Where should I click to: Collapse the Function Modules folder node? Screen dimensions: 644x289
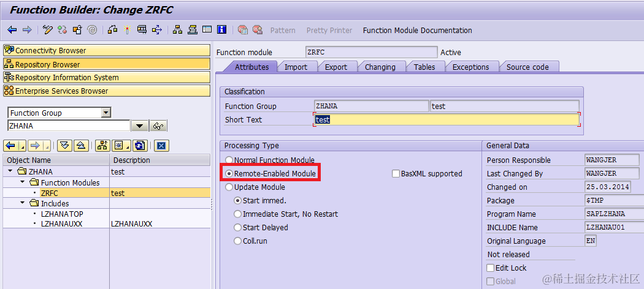coord(22,182)
